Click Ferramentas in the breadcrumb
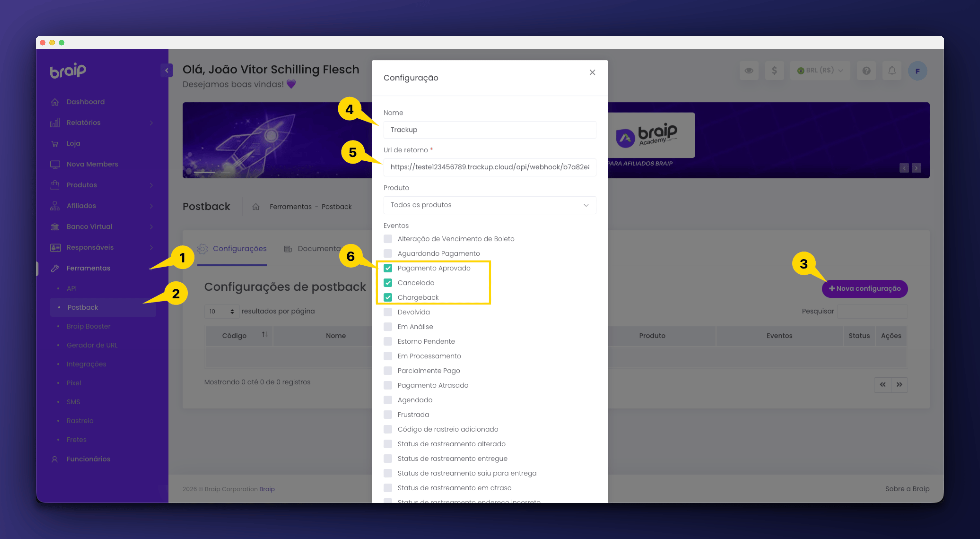Viewport: 980px width, 539px height. pyautogui.click(x=290, y=206)
